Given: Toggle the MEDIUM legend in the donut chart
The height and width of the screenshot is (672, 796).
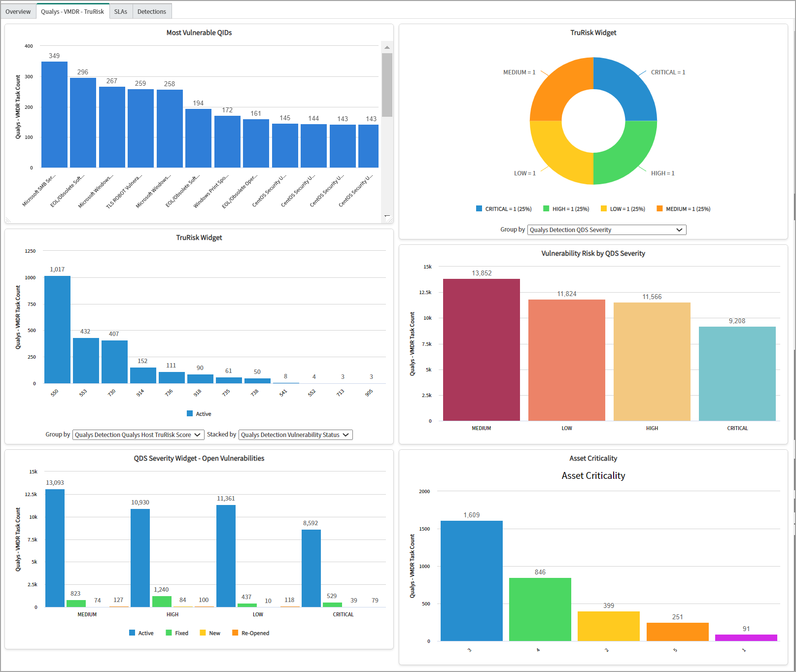Looking at the screenshot, I should (x=683, y=208).
